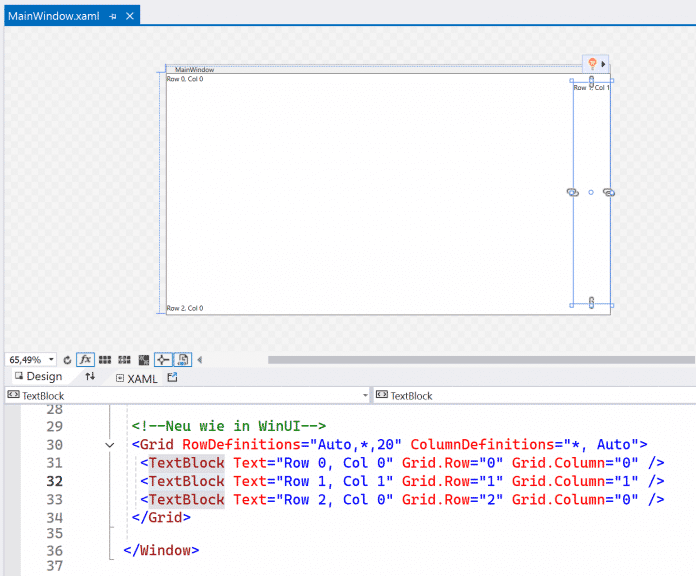The height and width of the screenshot is (576, 696).
Task: Click the designer horizontal scrollbar
Action: click(x=481, y=360)
